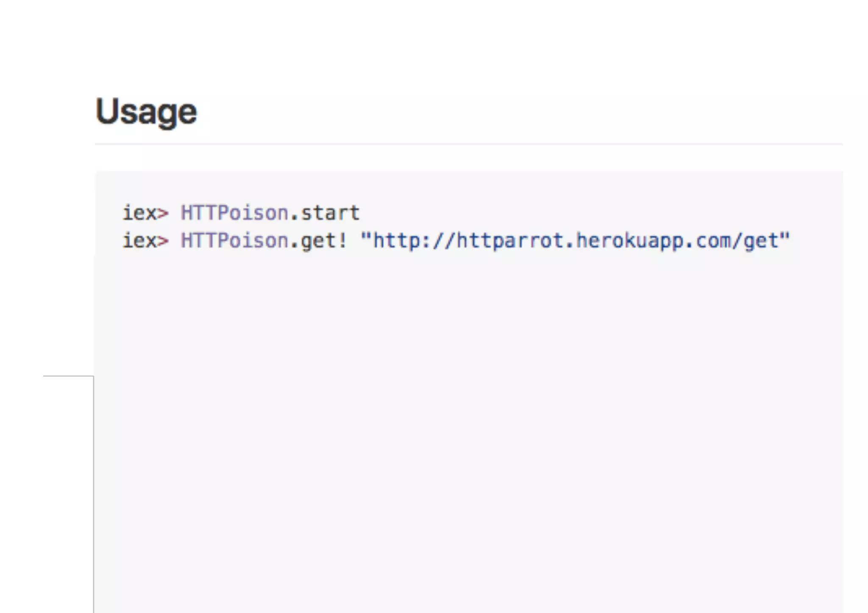The height and width of the screenshot is (613, 868).
Task: Click the exclamation mark after get
Action: click(x=342, y=241)
